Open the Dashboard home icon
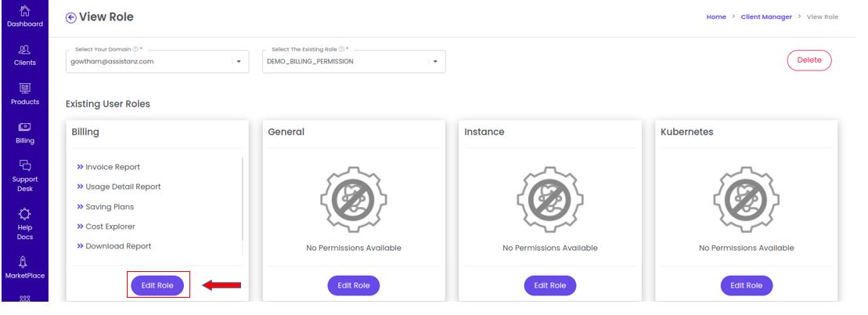 pyautogui.click(x=25, y=10)
